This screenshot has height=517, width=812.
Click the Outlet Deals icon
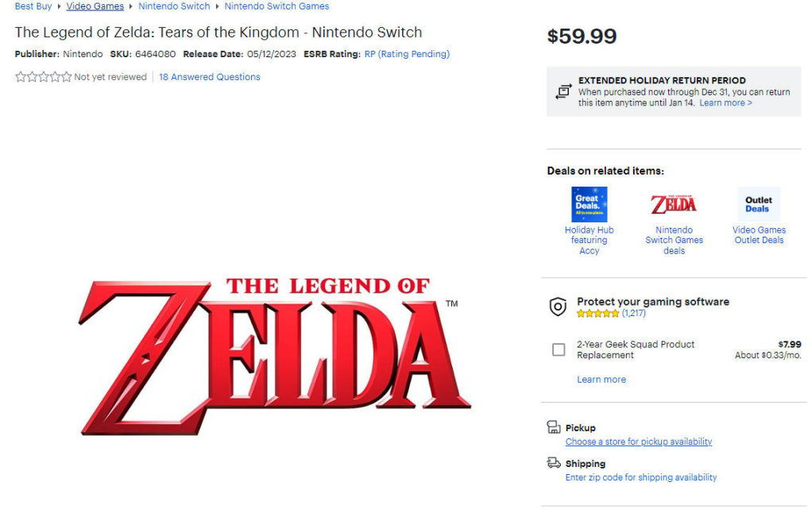coord(758,204)
